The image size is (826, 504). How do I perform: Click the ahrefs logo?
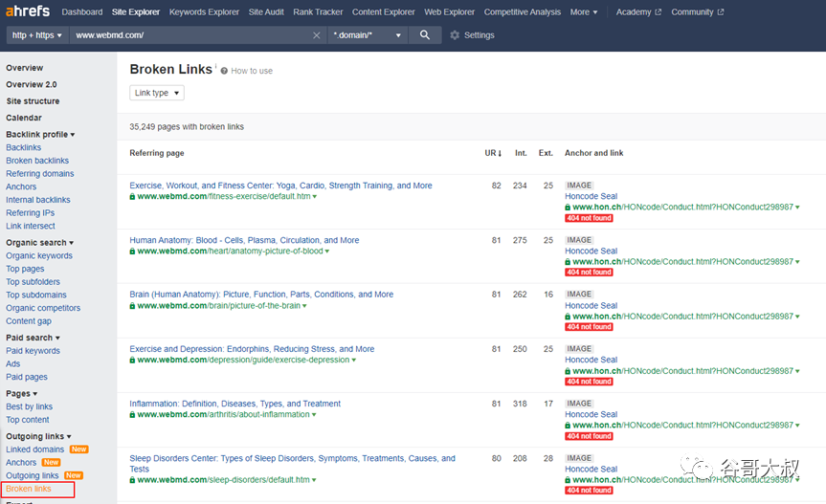(28, 11)
